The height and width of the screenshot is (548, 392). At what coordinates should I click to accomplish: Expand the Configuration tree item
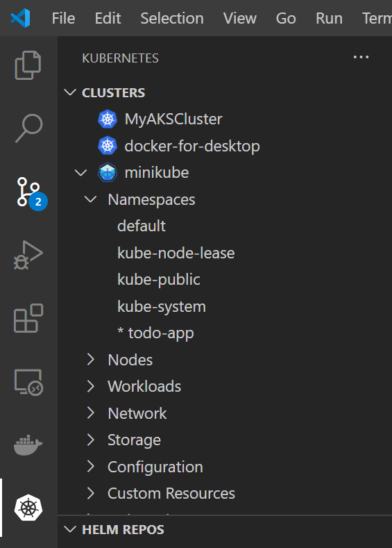coord(91,467)
